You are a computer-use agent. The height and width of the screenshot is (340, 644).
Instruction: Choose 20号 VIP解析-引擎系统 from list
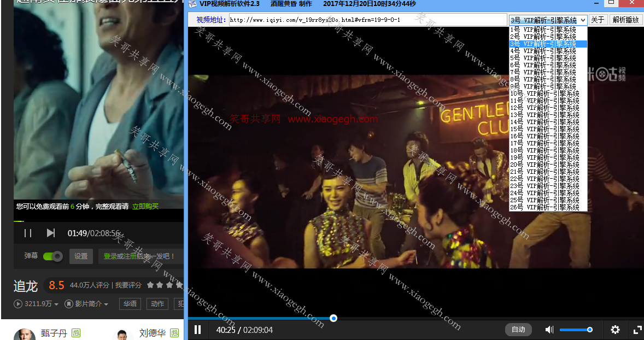[548, 165]
